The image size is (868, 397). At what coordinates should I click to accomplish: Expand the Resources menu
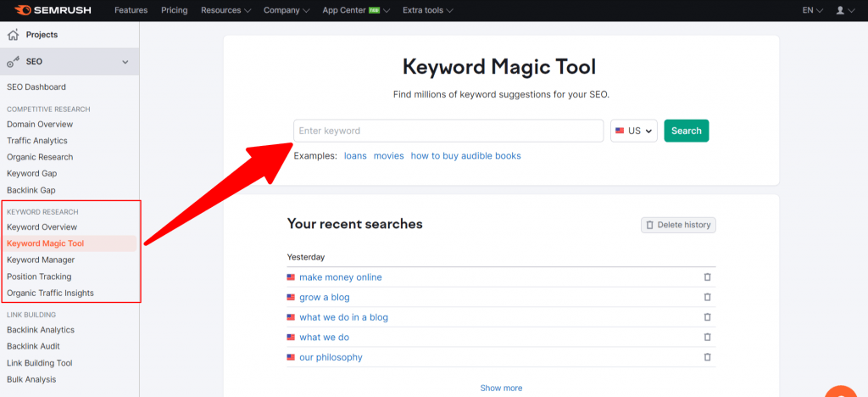pyautogui.click(x=225, y=10)
